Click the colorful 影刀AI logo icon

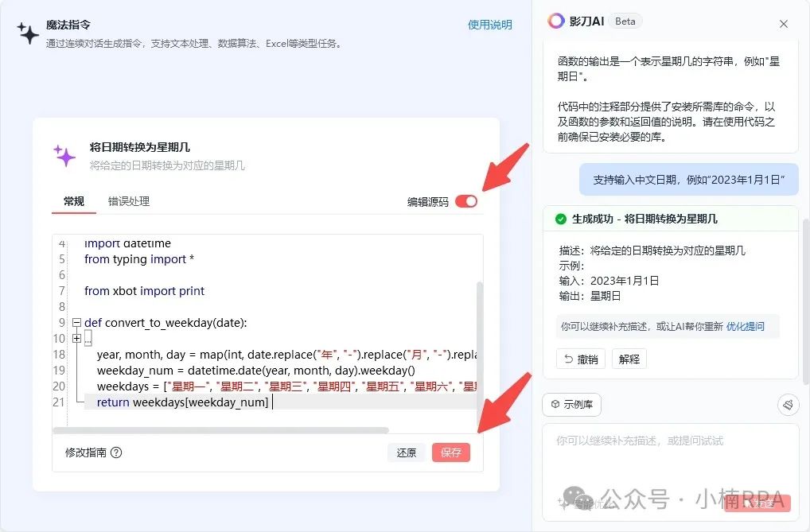[x=556, y=21]
